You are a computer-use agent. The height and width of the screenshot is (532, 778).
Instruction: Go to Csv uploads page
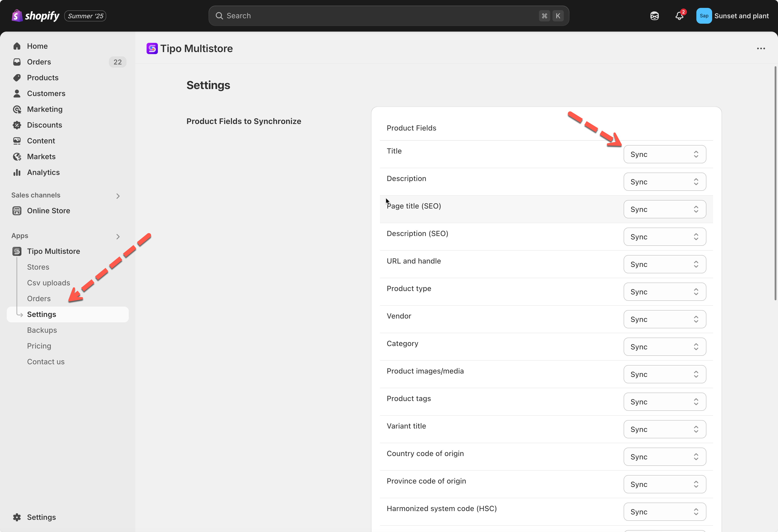48,283
